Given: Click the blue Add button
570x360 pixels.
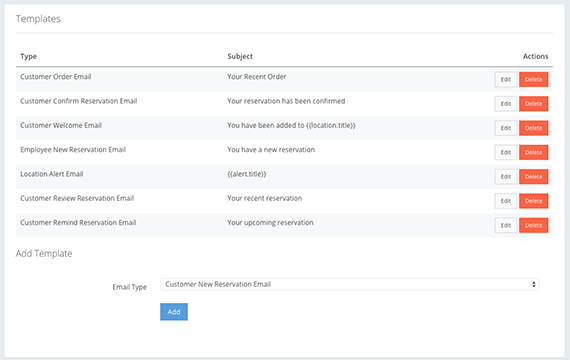Looking at the screenshot, I should [x=174, y=312].
